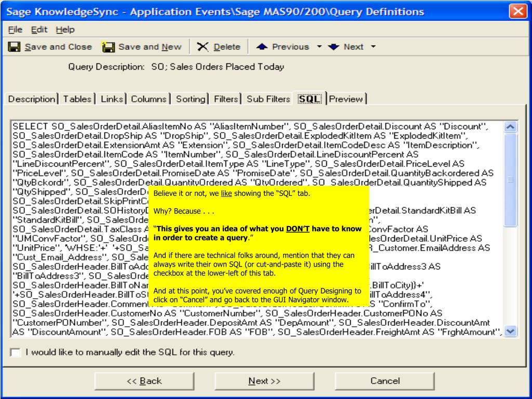The image size is (532, 399).
Task: Click the text 'SO; Sales Orders Placed Today'
Action: click(218, 67)
